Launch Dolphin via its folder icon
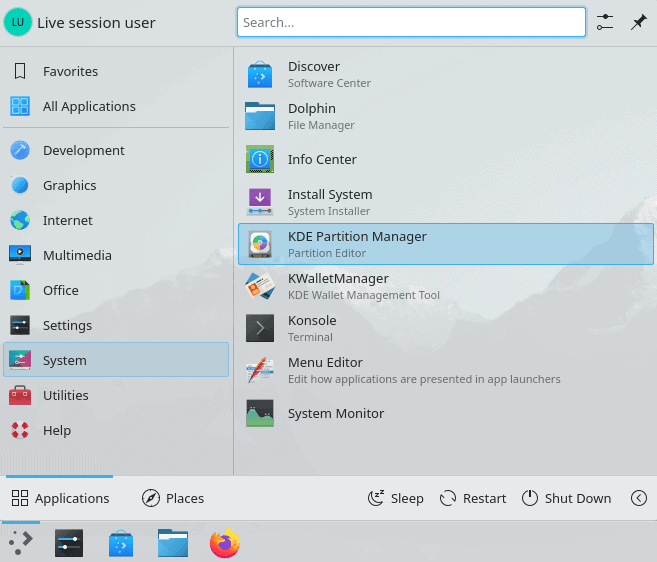657x562 pixels. tap(260, 117)
